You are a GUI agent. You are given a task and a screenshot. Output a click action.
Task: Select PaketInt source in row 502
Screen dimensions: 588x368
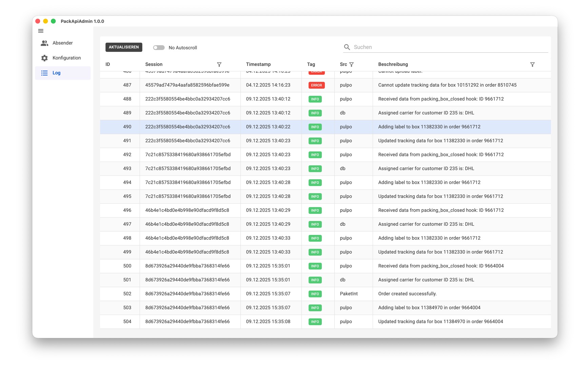pos(349,294)
